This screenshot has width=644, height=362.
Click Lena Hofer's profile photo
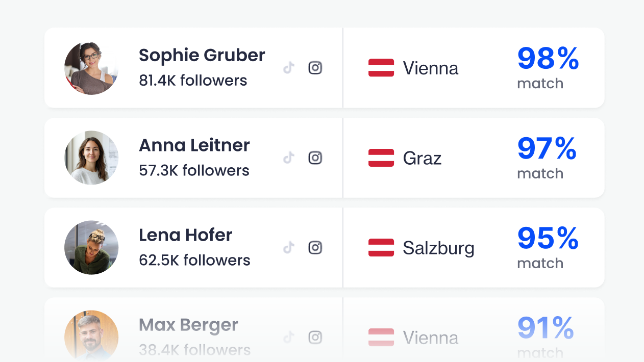(x=91, y=247)
